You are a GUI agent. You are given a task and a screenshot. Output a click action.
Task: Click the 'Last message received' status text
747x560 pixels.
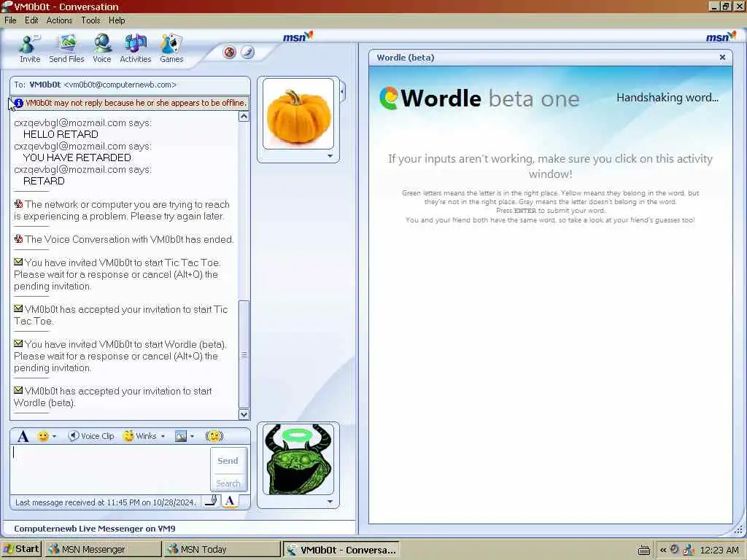105,502
